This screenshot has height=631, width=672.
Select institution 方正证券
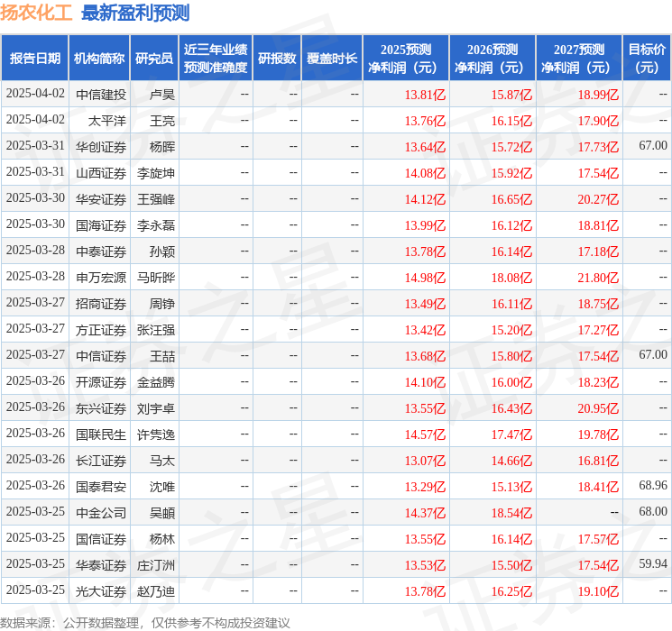(x=101, y=329)
